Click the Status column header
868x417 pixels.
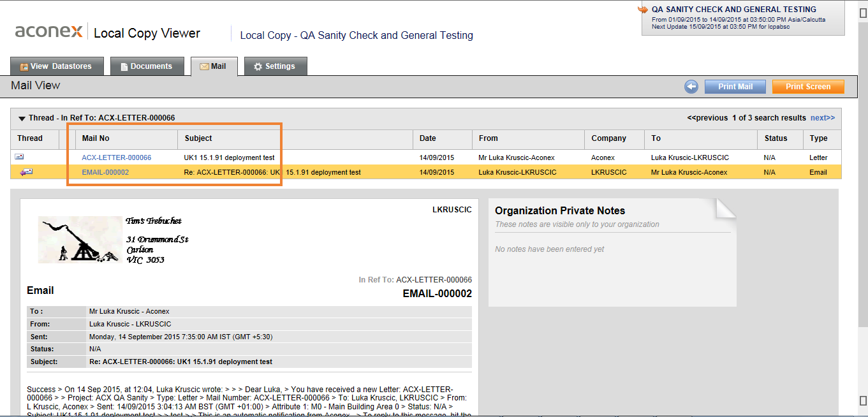(x=776, y=138)
